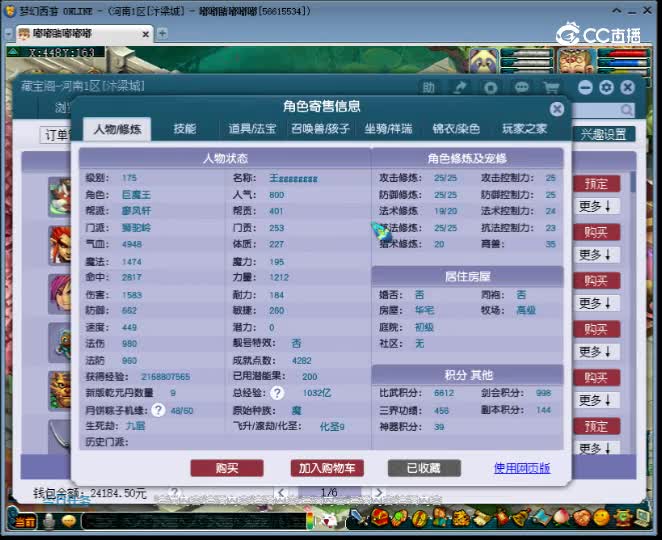The height and width of the screenshot is (540, 662).
Task: Click the peach icon in bottom toolbar
Action: pos(562,518)
